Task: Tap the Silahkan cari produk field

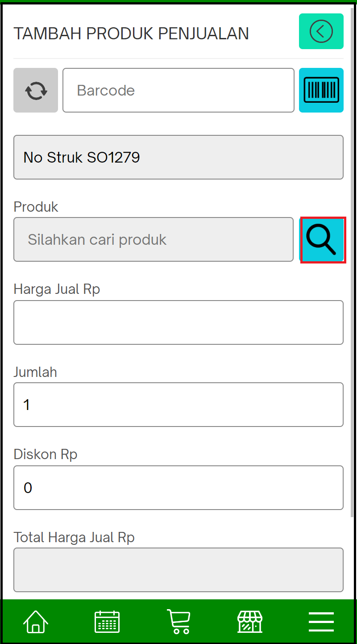Action: pyautogui.click(x=154, y=240)
